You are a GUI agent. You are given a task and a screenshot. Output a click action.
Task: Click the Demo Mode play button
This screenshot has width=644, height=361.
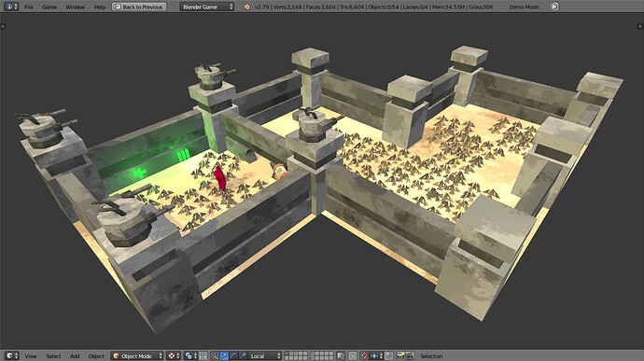[554, 7]
